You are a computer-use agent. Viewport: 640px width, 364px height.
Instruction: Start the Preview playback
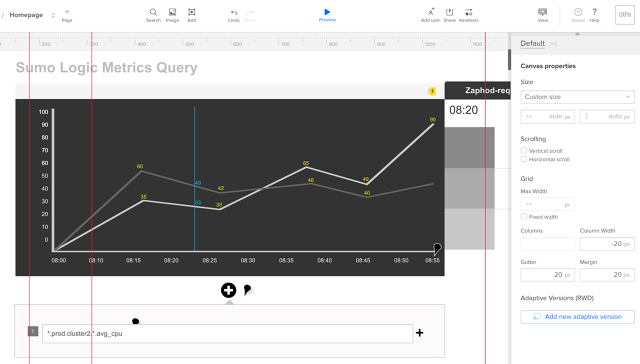(327, 12)
